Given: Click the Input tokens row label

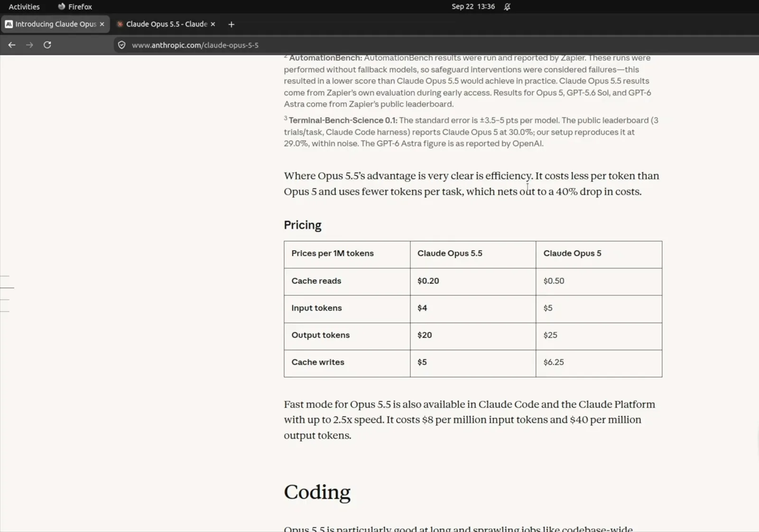Looking at the screenshot, I should [316, 308].
